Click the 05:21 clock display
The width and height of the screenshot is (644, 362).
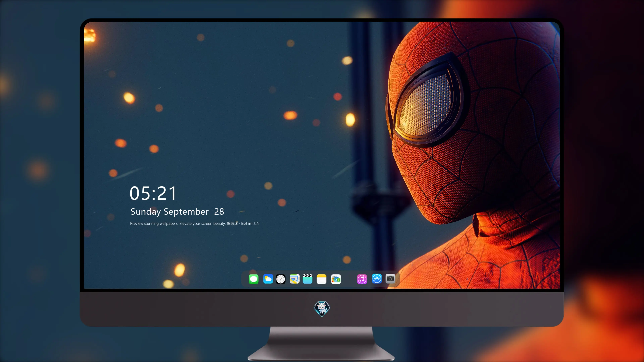tap(153, 193)
